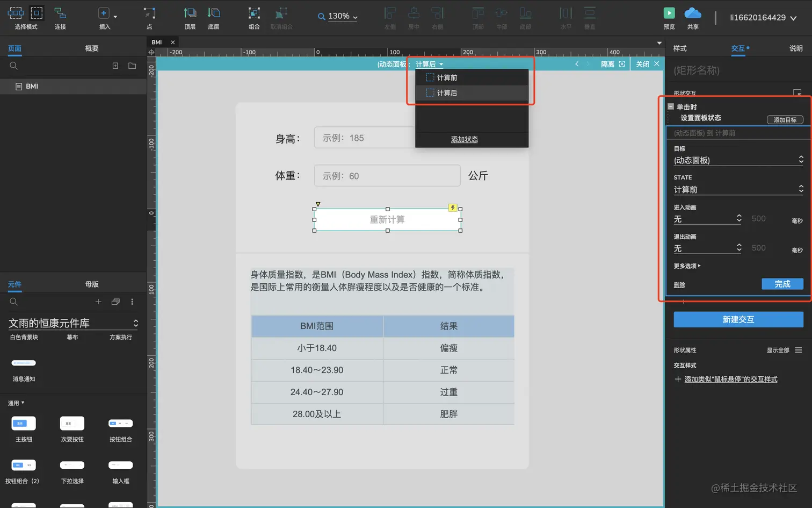Select the 计算前 state in the list
Viewport: 812px width, 508px height.
tap(472, 77)
